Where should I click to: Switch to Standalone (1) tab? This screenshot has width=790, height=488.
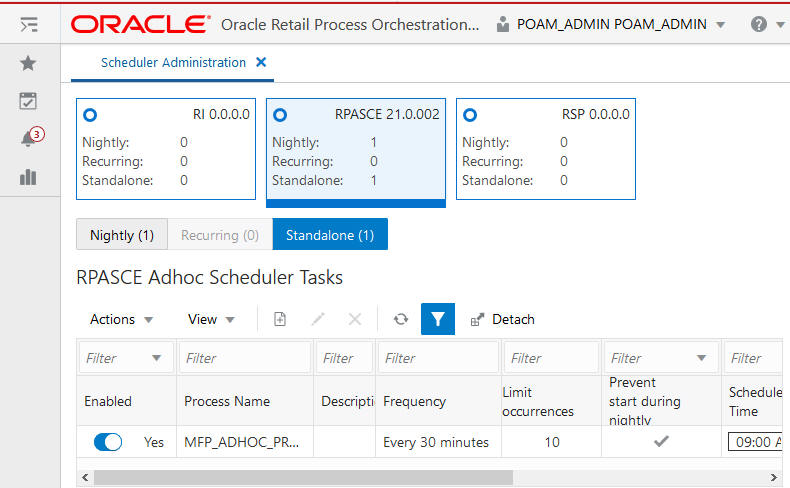tap(330, 234)
